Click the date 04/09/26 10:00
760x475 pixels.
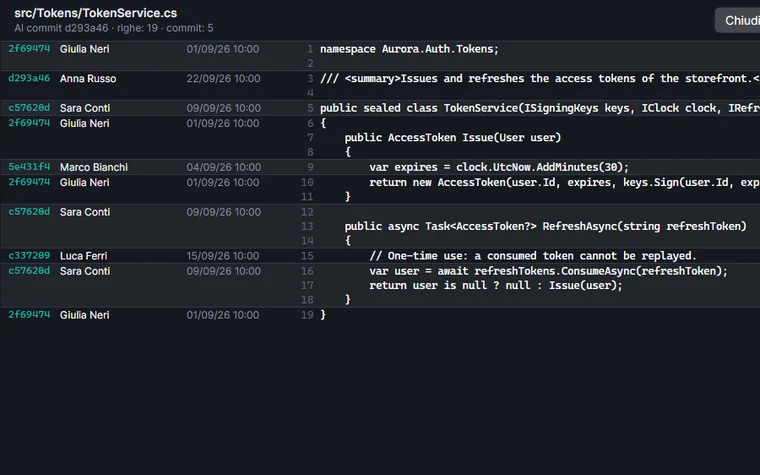[223, 167]
